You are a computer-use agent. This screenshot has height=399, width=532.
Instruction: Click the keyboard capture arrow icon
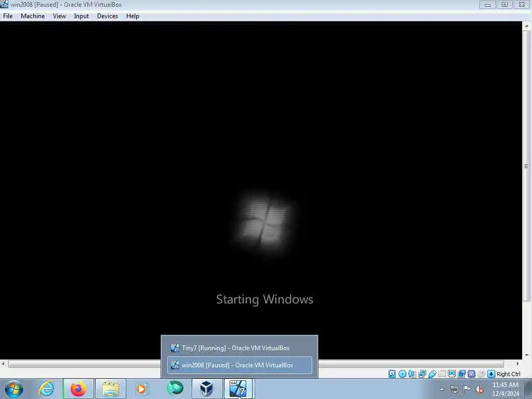491,374
